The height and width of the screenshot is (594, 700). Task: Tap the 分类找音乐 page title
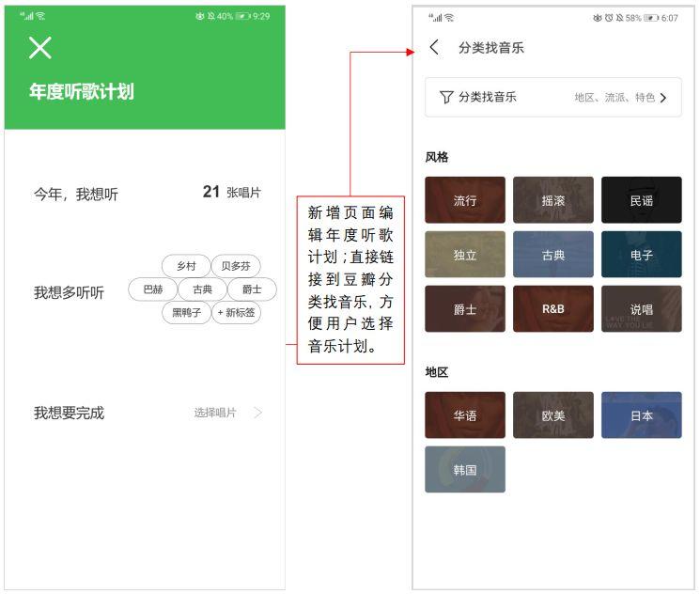491,47
